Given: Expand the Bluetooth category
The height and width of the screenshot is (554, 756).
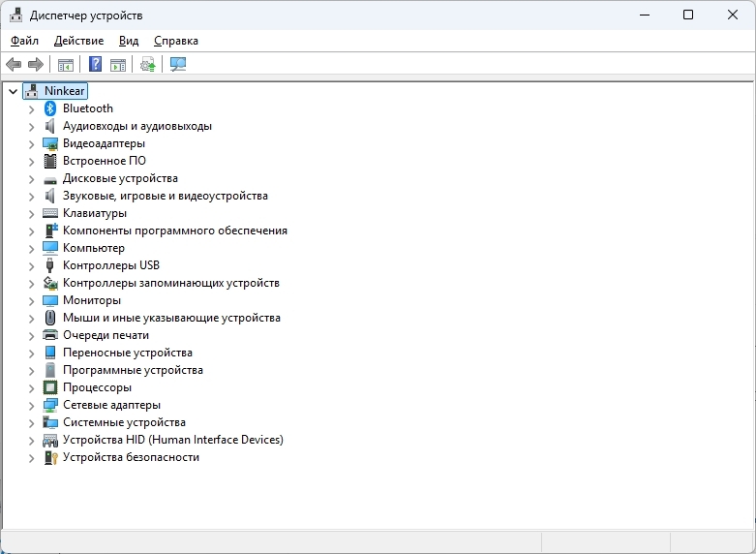Looking at the screenshot, I should click(31, 109).
